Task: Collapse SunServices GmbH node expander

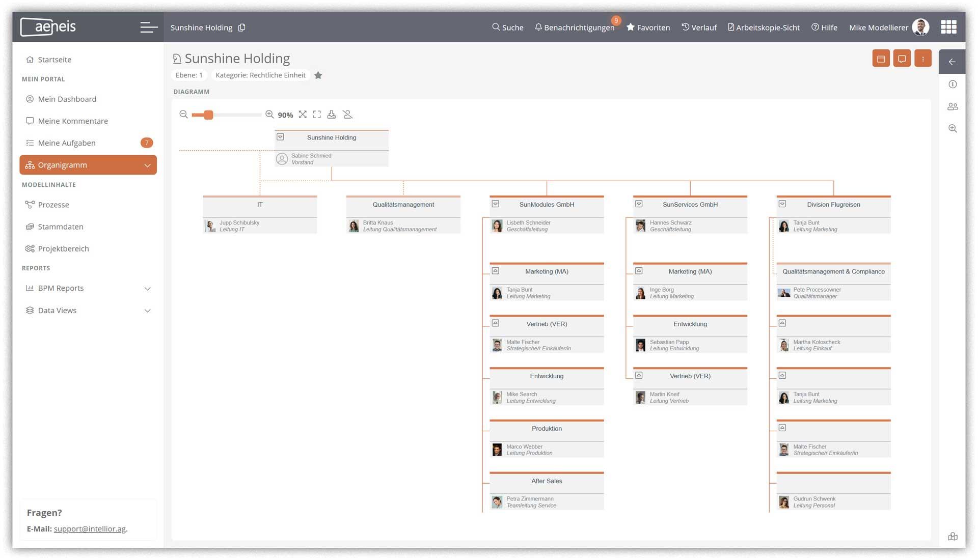Action: pyautogui.click(x=639, y=204)
